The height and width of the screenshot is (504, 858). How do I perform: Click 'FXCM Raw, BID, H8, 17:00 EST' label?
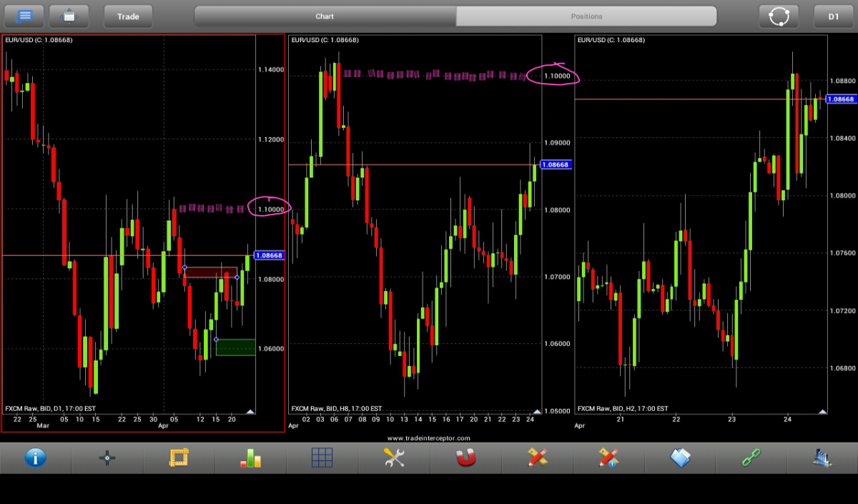[x=336, y=408]
